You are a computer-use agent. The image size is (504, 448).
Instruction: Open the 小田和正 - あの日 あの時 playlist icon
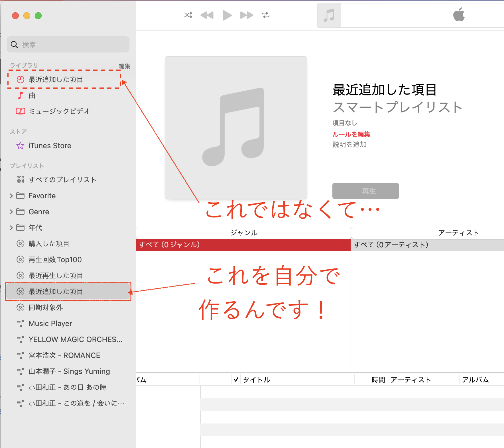(21, 387)
